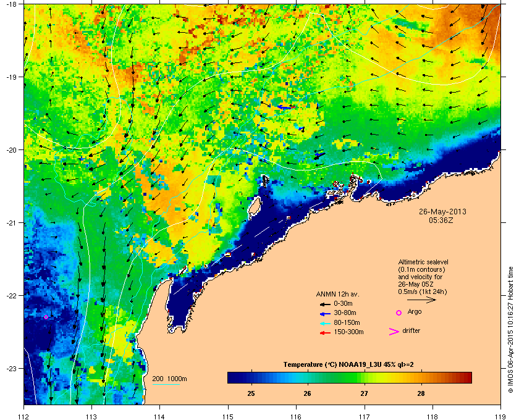Click the black 0-30m legend arrow
The height and width of the screenshot is (420, 519).
tap(325, 304)
